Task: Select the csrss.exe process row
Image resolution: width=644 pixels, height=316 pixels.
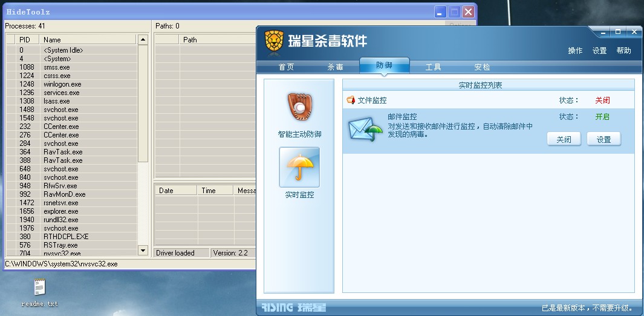Action: point(71,76)
